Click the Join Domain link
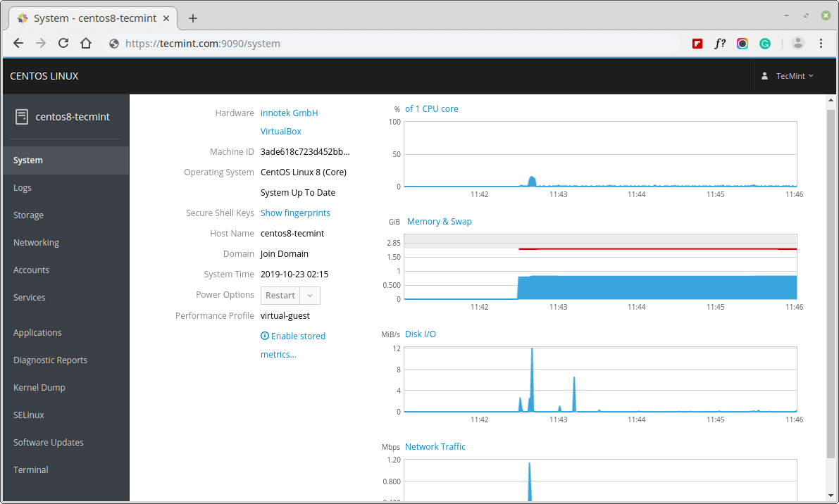This screenshot has height=504, width=839. [285, 254]
